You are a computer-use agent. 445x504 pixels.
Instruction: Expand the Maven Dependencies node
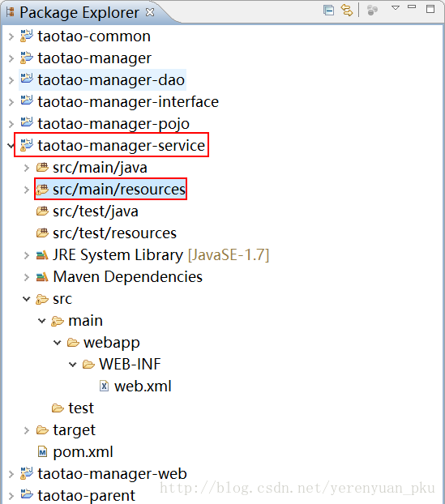27,277
